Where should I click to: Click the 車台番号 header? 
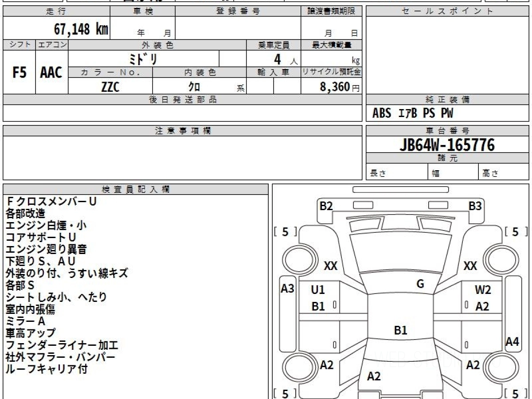click(x=447, y=131)
